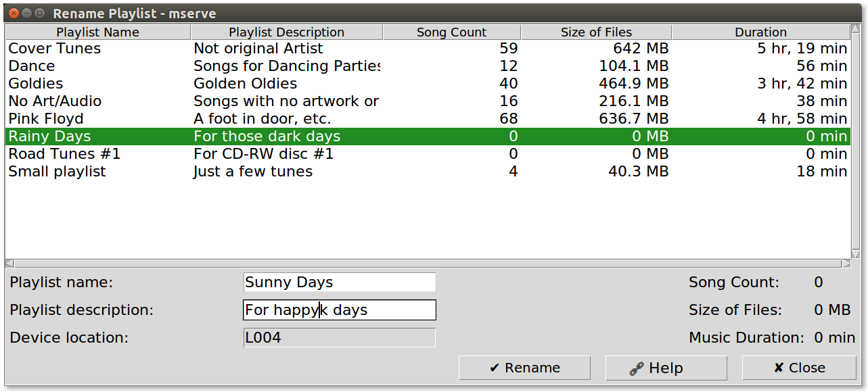Click the song count '59' cell
The image size is (868, 392).
(508, 49)
